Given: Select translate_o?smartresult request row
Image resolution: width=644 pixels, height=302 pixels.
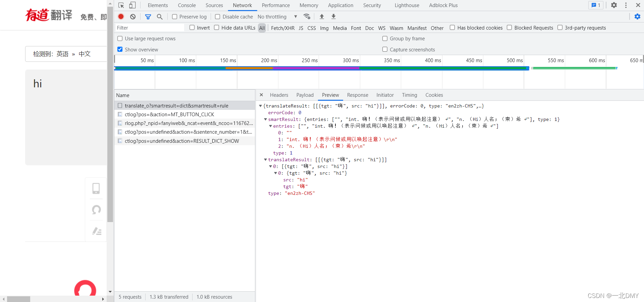Looking at the screenshot, I should (184, 105).
